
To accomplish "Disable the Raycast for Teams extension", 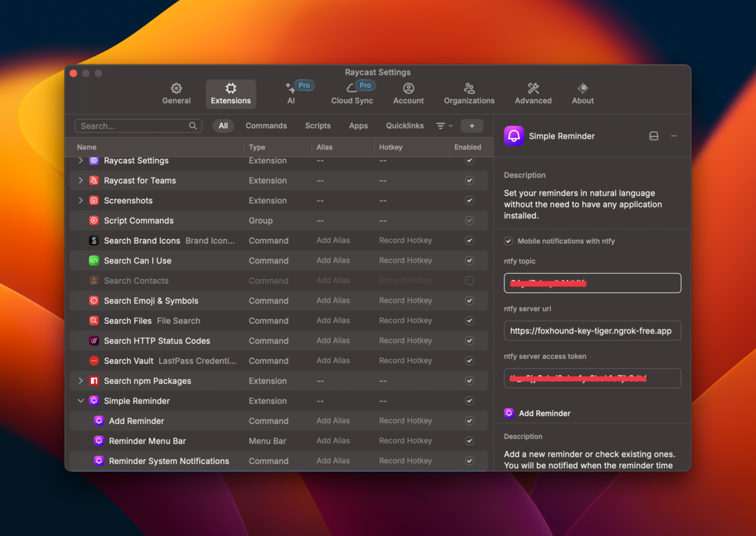I will tap(469, 181).
